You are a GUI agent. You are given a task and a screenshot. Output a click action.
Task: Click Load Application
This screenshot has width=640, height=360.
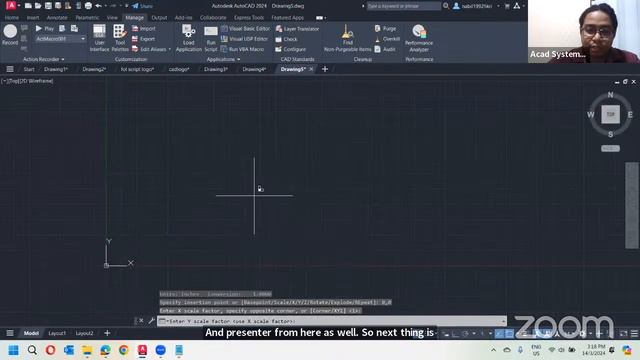189,38
